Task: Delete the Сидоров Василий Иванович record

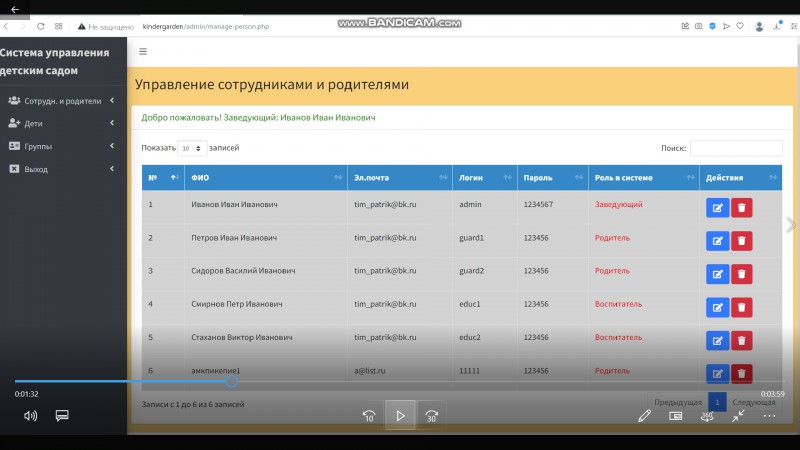Action: [x=741, y=274]
